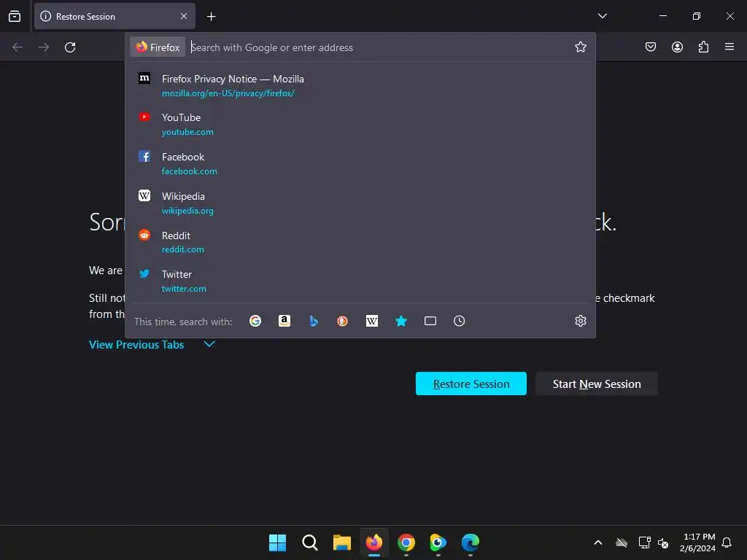Close the Restore Session tab
This screenshot has width=747, height=560.
click(183, 16)
